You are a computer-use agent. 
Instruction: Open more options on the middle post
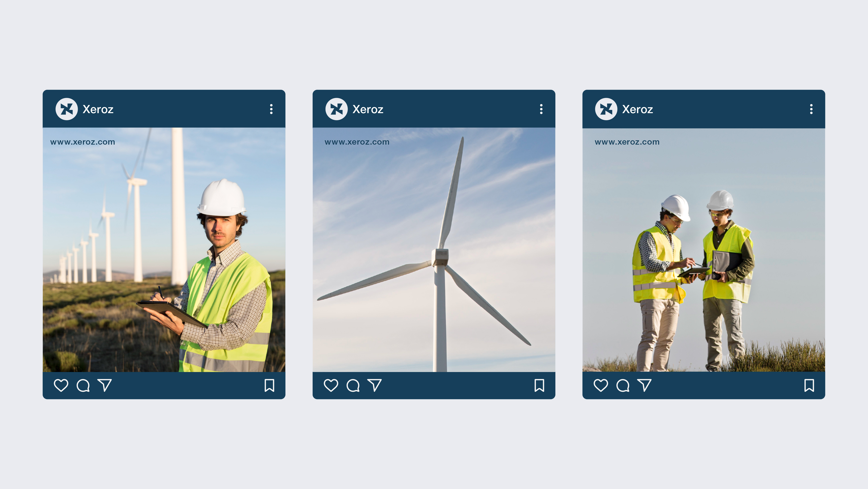tap(541, 109)
